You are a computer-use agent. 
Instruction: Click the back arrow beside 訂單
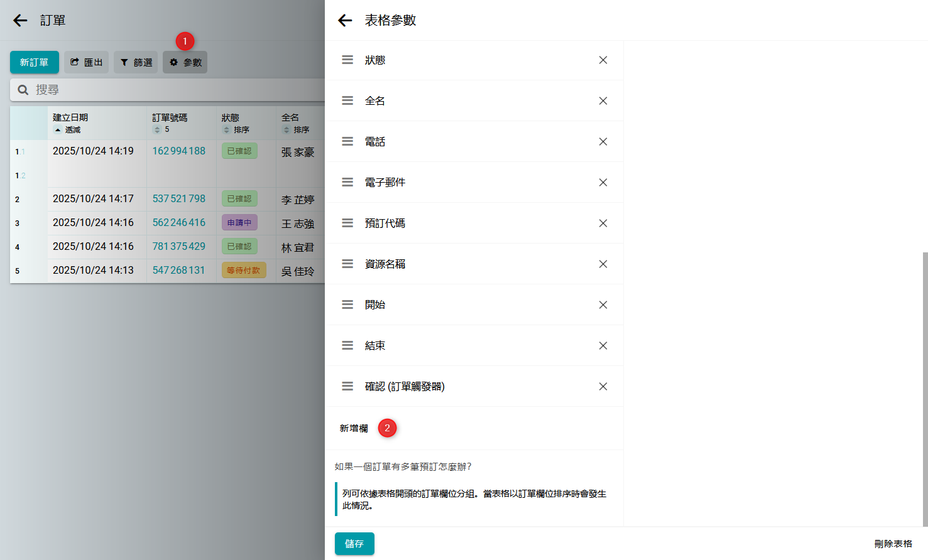(20, 21)
